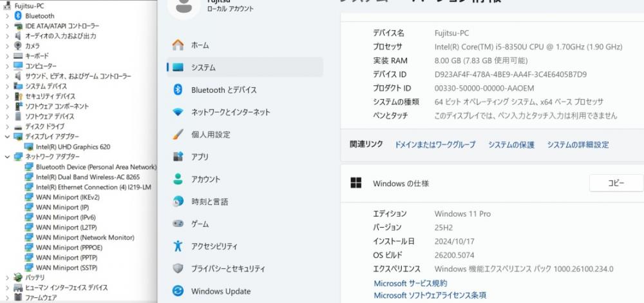Screen dimensions: 644x303
Task: Expand the ソフトウェア デバイス node
Action: pos(7,117)
